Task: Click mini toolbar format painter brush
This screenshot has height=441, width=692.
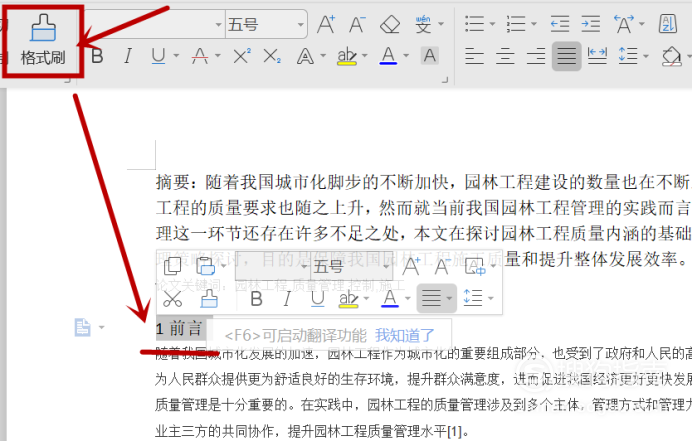Action: [209, 299]
